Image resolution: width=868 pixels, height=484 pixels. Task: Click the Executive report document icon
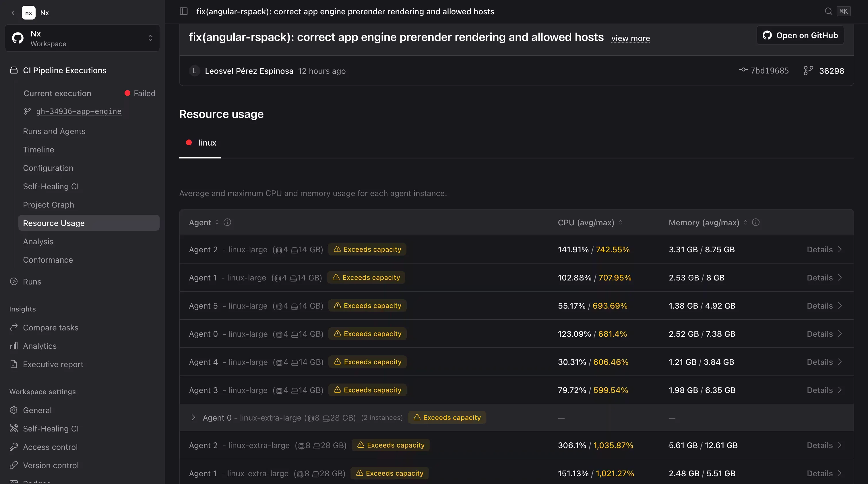tap(14, 364)
